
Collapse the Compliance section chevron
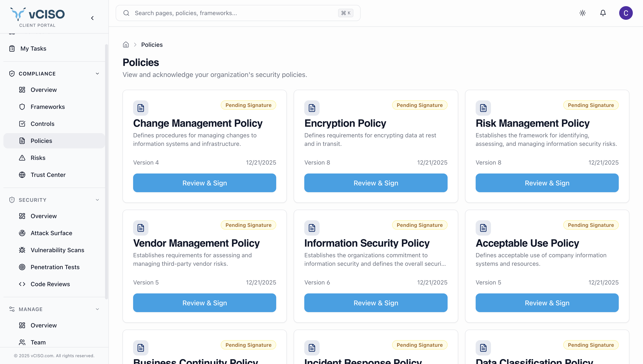click(x=97, y=74)
